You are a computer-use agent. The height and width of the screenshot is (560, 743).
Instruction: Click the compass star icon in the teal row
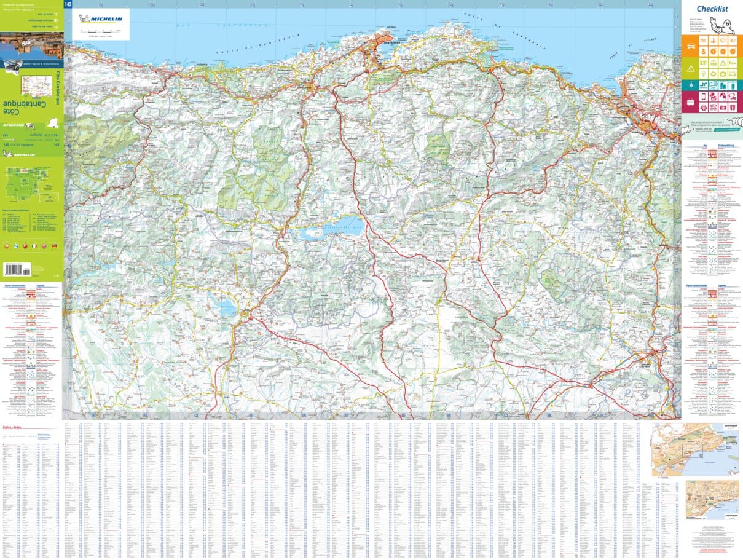691,85
